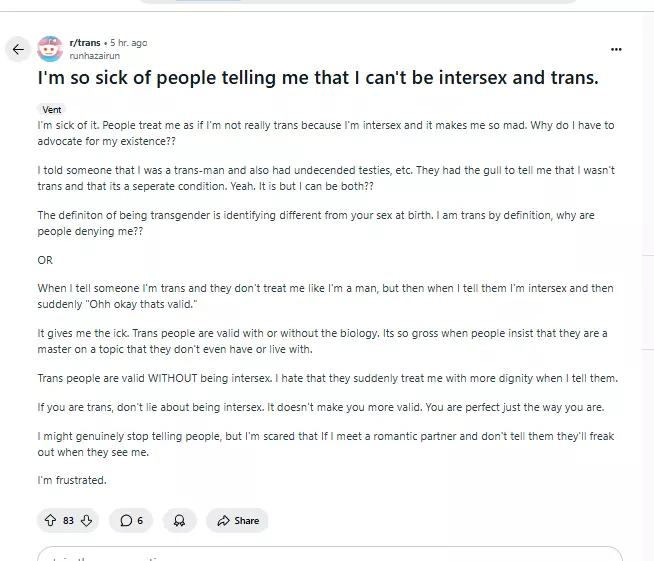Go back using the back arrow
This screenshot has height=561, width=654.
point(17,49)
